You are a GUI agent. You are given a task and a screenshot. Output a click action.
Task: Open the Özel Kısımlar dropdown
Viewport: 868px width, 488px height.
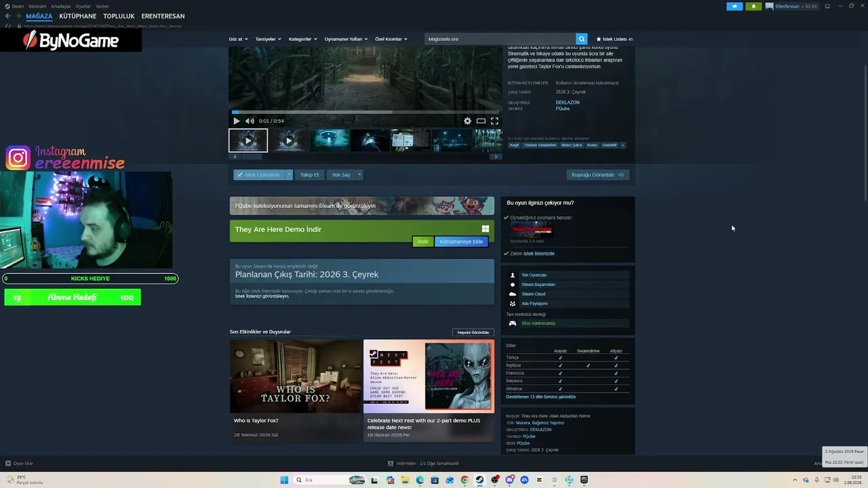[391, 39]
